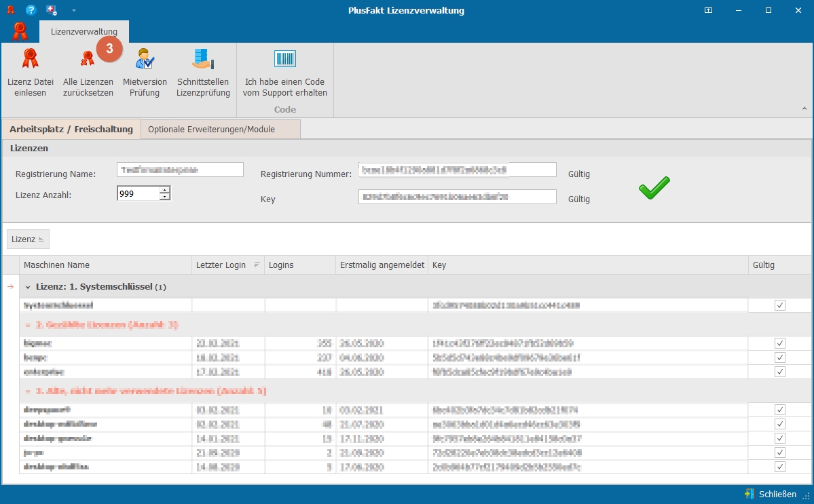Focus the Registrierung Name field

(x=180, y=170)
